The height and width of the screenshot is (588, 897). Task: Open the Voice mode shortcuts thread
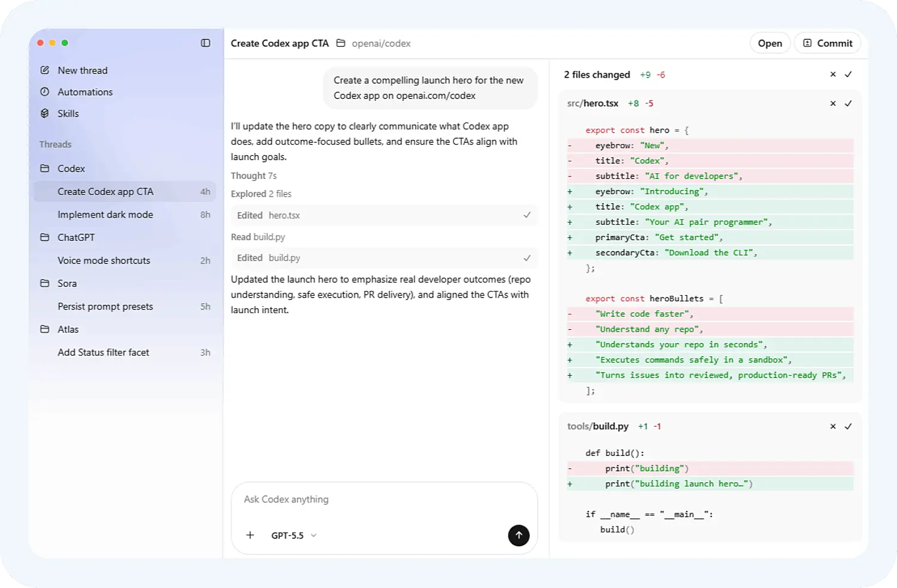126,261
